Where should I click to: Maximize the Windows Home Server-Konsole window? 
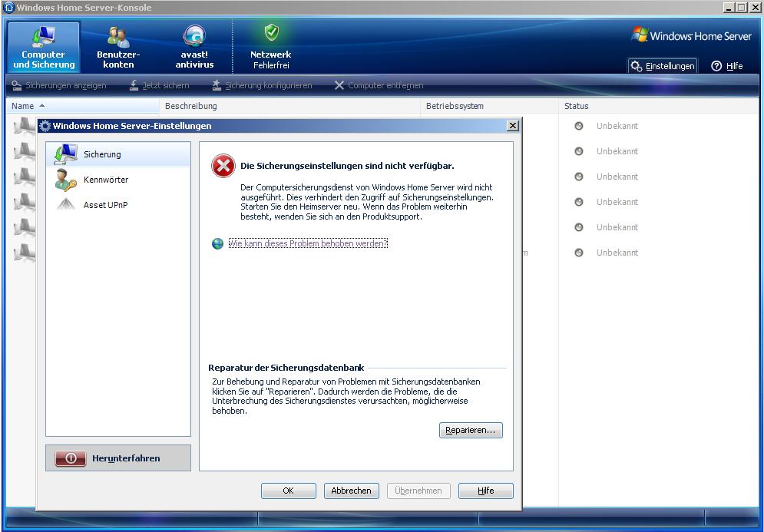click(x=741, y=8)
